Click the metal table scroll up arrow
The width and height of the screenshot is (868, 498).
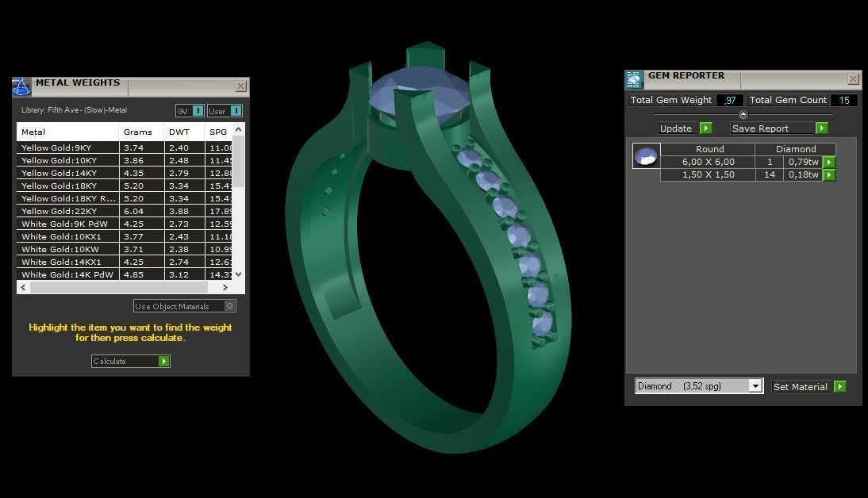tap(239, 129)
